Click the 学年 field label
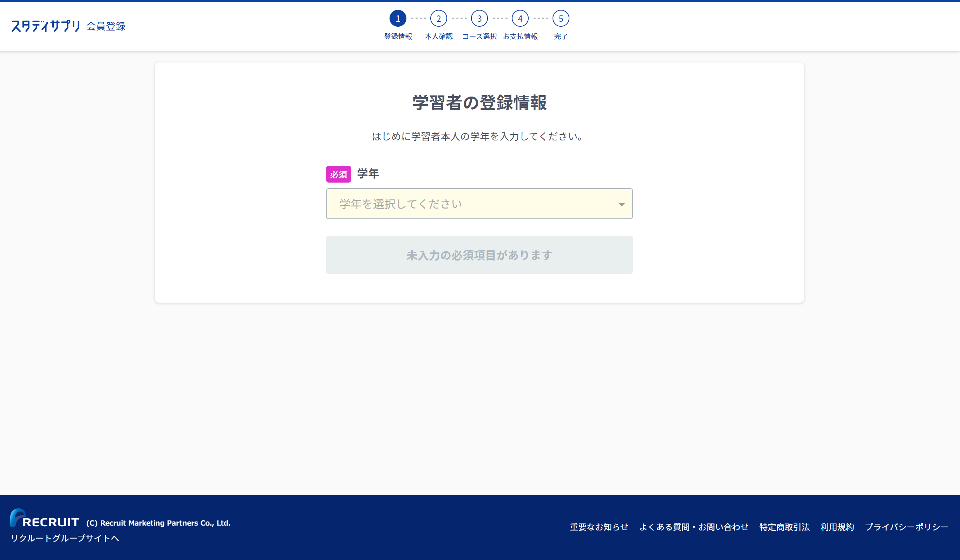Screen dimensions: 960x560 (x=368, y=173)
